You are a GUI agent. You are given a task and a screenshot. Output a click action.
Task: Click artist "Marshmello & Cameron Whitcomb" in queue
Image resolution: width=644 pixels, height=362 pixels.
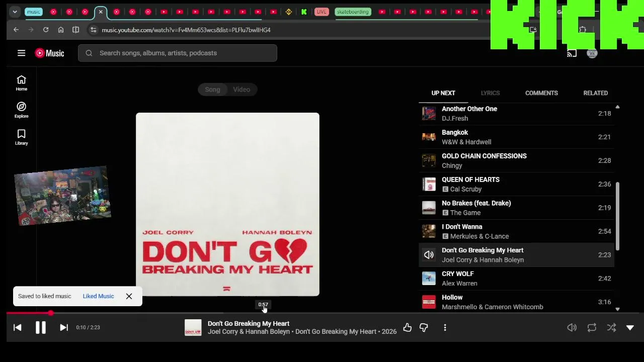(x=493, y=307)
